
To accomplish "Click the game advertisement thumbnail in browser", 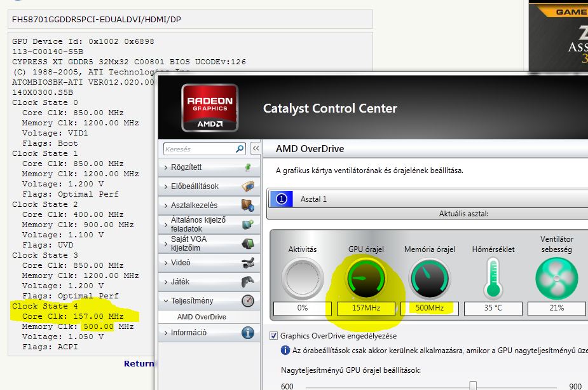I will 558,36.
